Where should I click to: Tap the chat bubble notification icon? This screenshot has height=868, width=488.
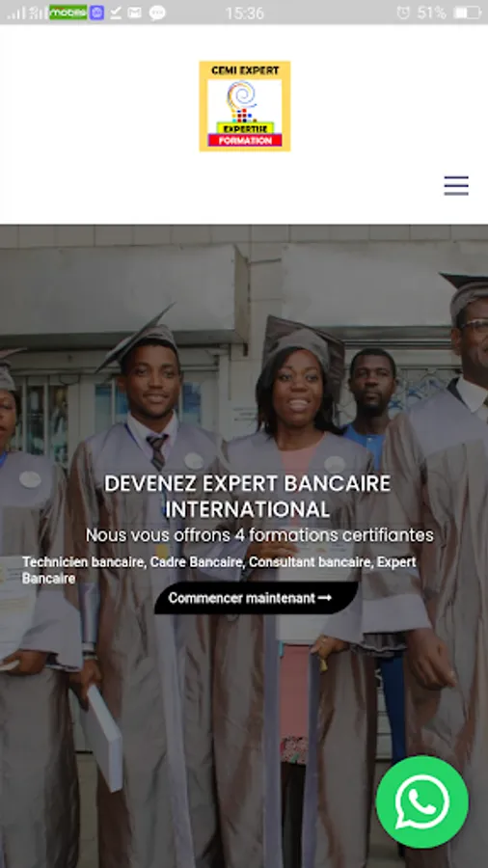(x=157, y=13)
